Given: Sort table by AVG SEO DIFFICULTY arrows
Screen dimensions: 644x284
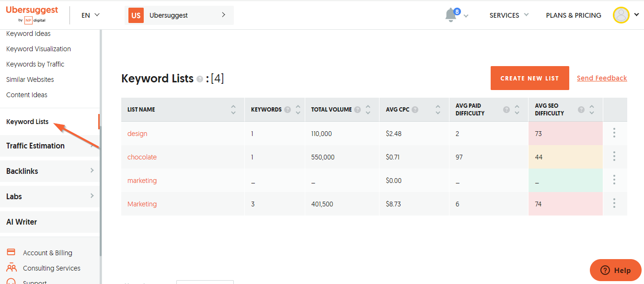Looking at the screenshot, I should pyautogui.click(x=592, y=110).
